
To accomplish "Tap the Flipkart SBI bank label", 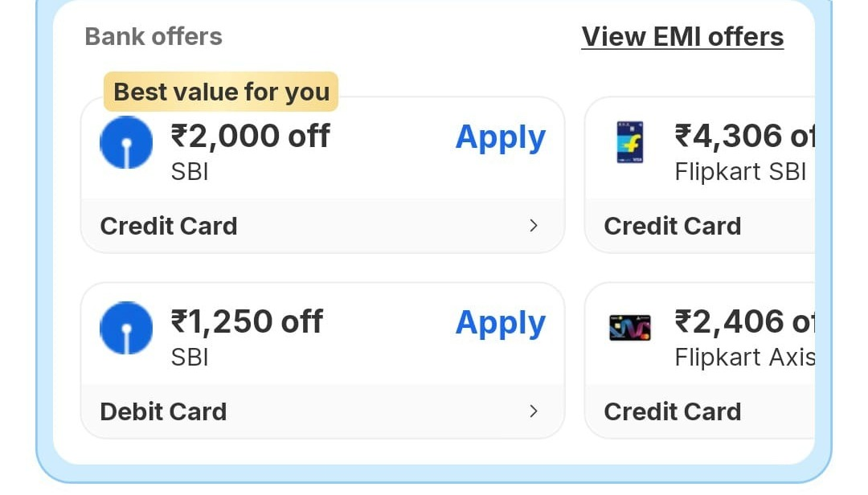I will pyautogui.click(x=740, y=172).
